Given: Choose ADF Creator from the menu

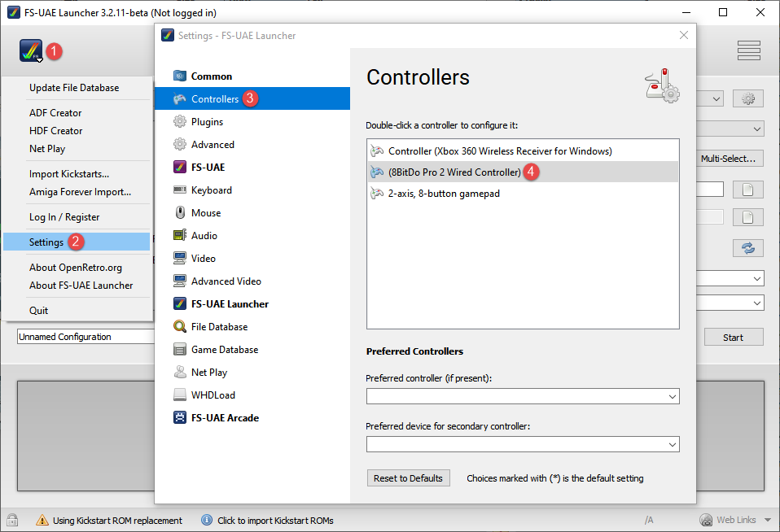Looking at the screenshot, I should pos(55,113).
